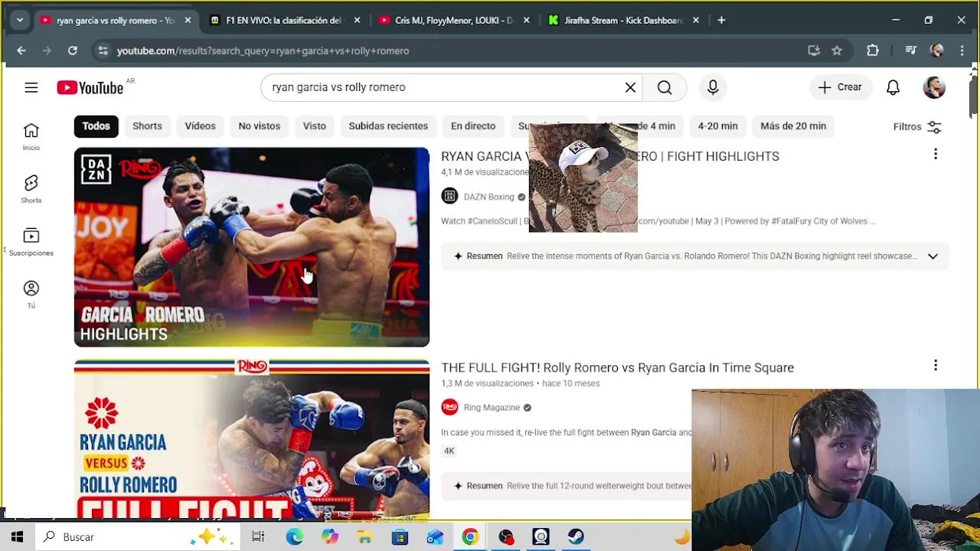Go back with the browser arrow
Image resolution: width=980 pixels, height=551 pixels.
click(21, 51)
